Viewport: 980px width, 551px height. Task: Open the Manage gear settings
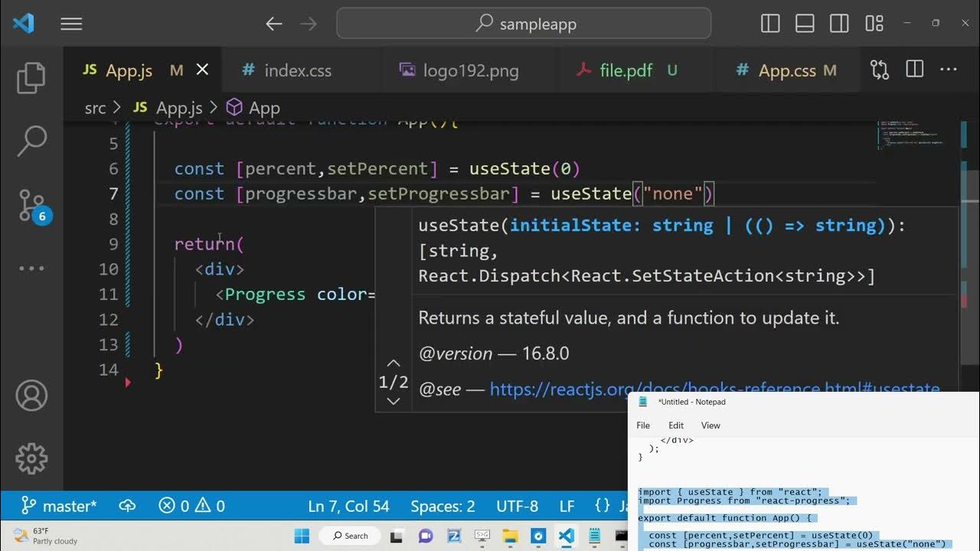click(x=31, y=458)
